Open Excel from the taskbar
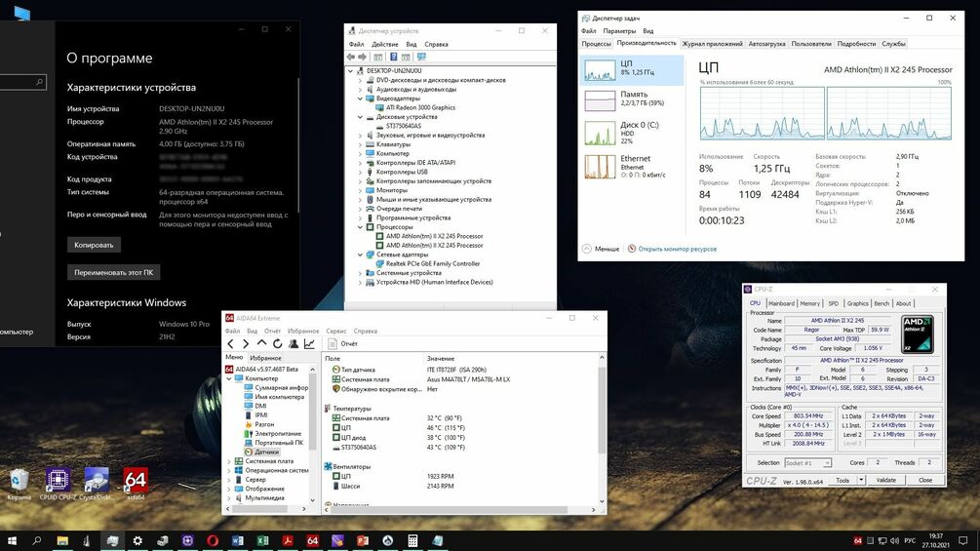 [x=262, y=541]
